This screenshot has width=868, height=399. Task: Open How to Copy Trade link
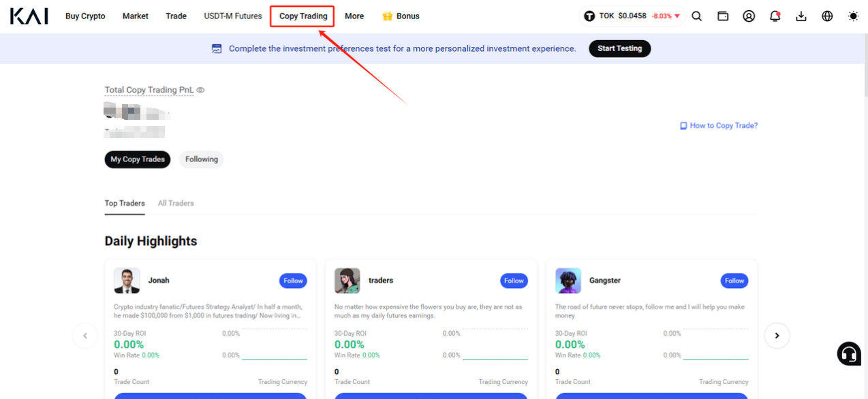pyautogui.click(x=719, y=125)
